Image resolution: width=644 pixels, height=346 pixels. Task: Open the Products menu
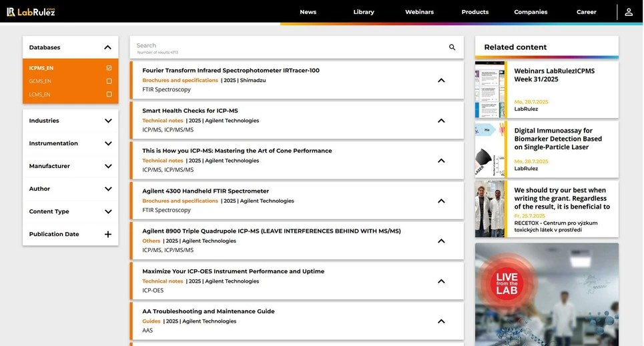[475, 12]
